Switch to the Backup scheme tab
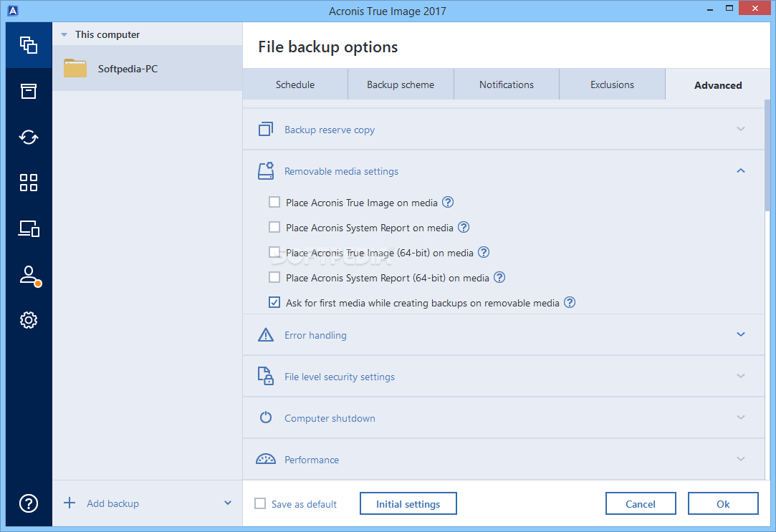The width and height of the screenshot is (776, 532). coord(401,84)
